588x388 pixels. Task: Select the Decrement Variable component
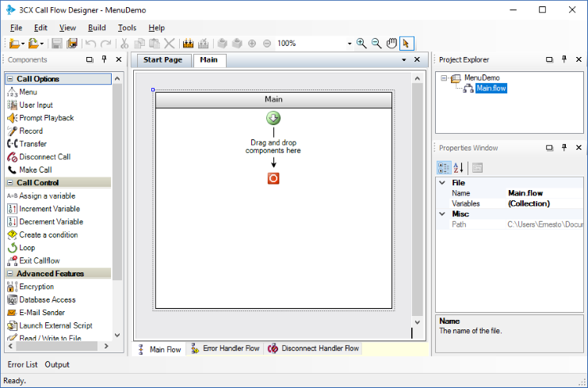click(x=45, y=222)
